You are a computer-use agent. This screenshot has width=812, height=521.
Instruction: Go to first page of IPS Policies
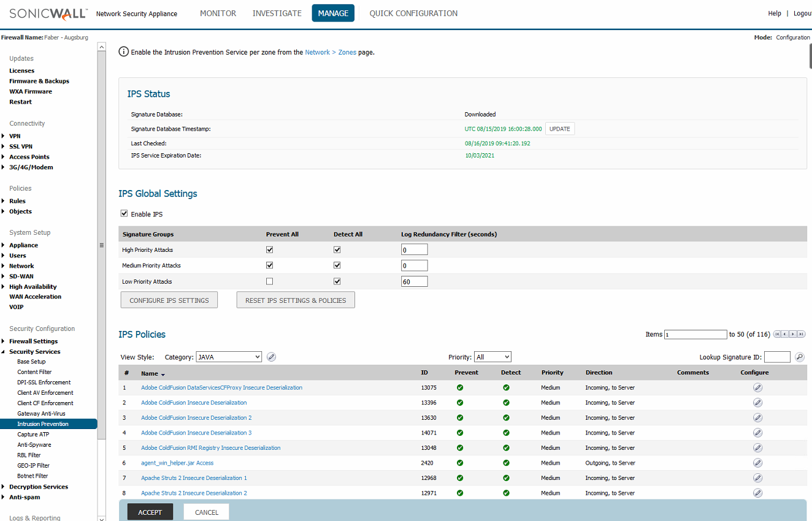[x=778, y=334]
